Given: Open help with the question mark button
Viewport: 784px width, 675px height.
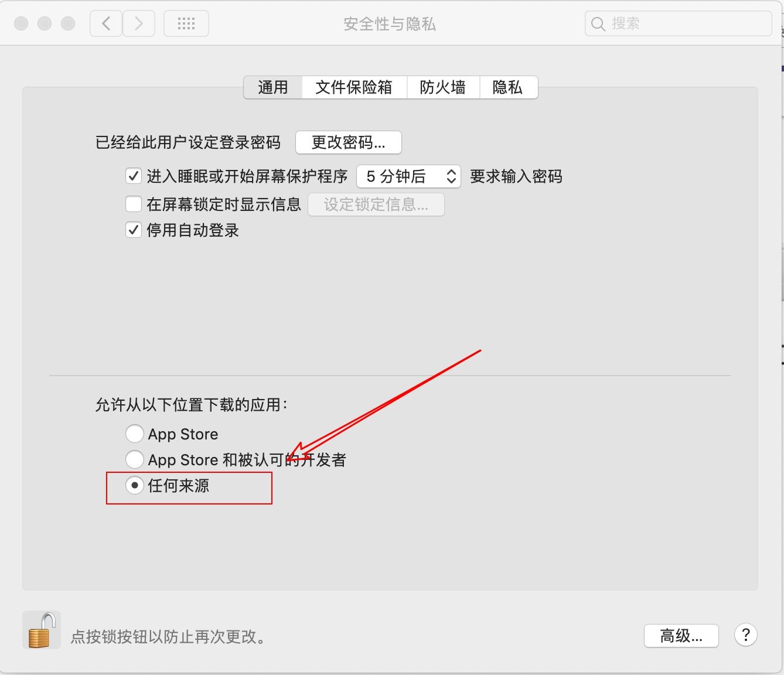Looking at the screenshot, I should [x=745, y=635].
